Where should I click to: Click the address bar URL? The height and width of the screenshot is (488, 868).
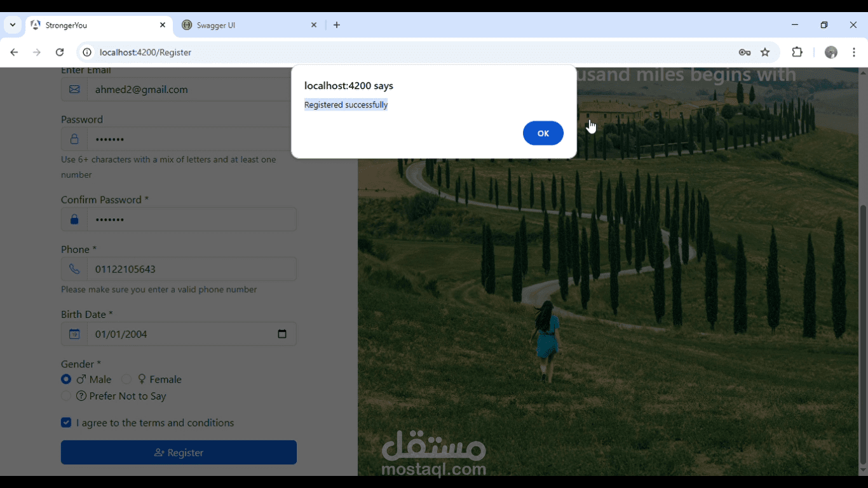[146, 52]
